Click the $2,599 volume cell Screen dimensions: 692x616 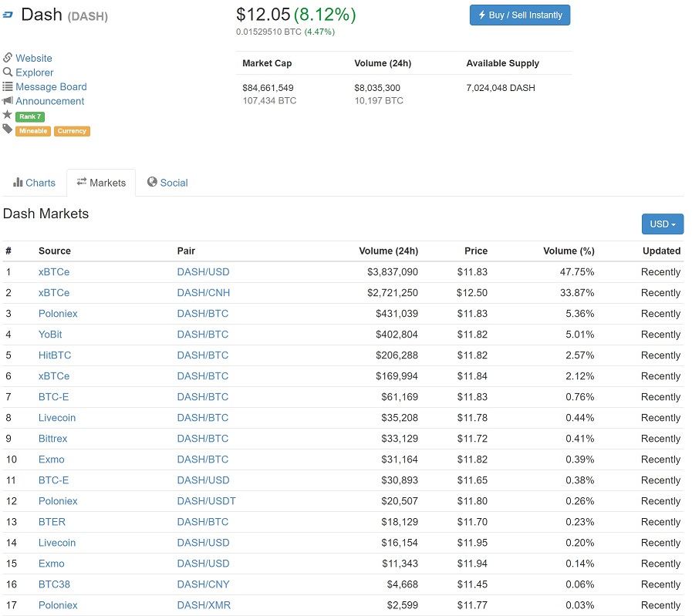(402, 605)
